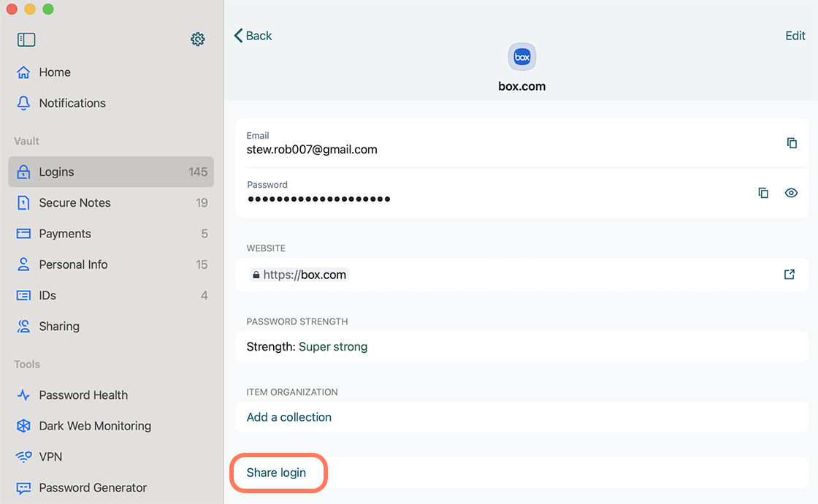The height and width of the screenshot is (504, 818).
Task: Go to Payments section
Action: coord(111,233)
